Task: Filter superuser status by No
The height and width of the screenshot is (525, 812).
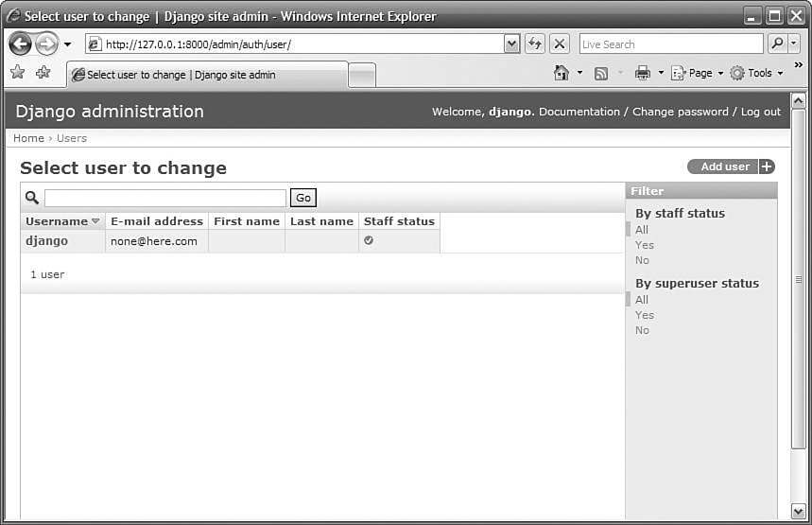Action: click(x=642, y=330)
